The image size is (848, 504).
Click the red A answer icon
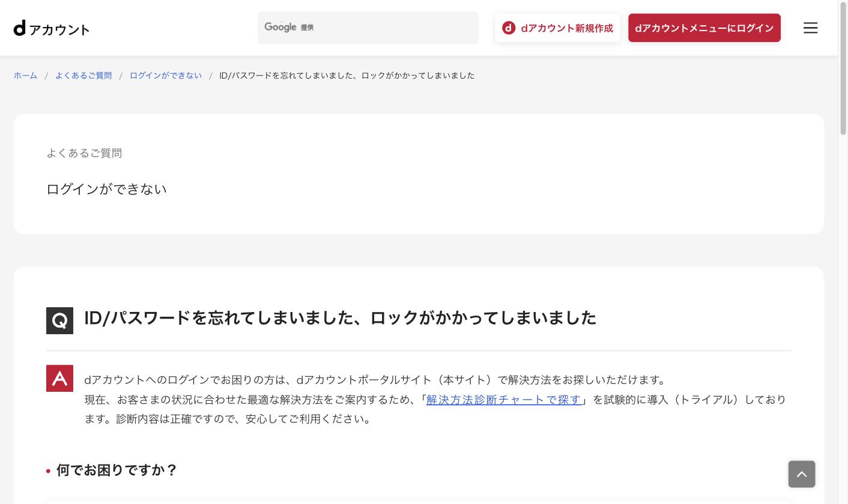coord(59,378)
